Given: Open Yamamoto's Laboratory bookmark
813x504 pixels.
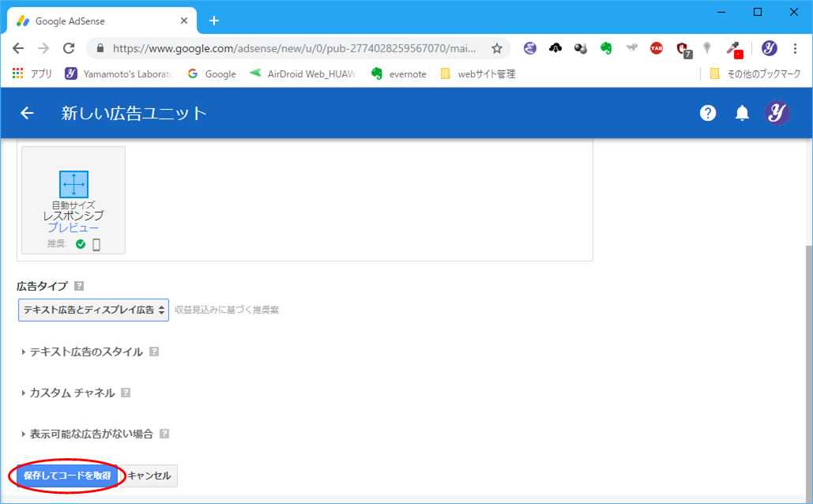Looking at the screenshot, I should click(x=119, y=73).
